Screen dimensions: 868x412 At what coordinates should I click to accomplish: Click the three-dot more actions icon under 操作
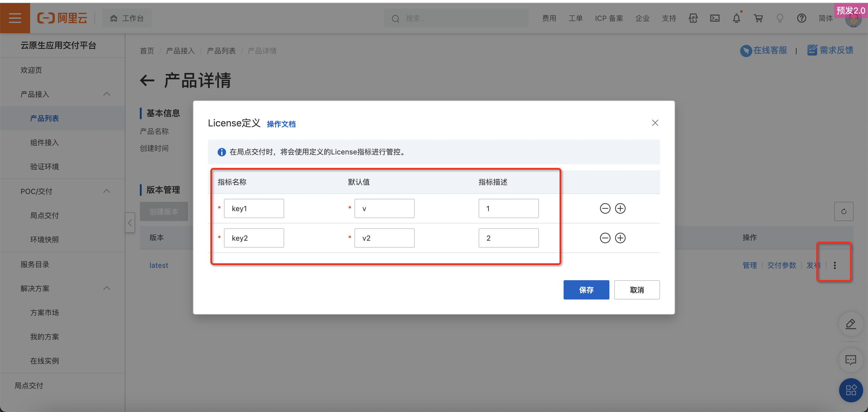835,265
